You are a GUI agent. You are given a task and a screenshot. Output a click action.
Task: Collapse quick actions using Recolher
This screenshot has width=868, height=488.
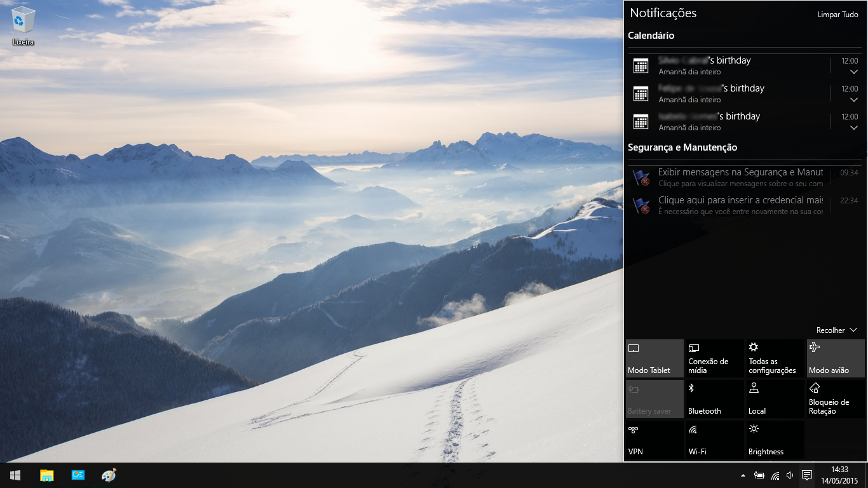click(837, 330)
